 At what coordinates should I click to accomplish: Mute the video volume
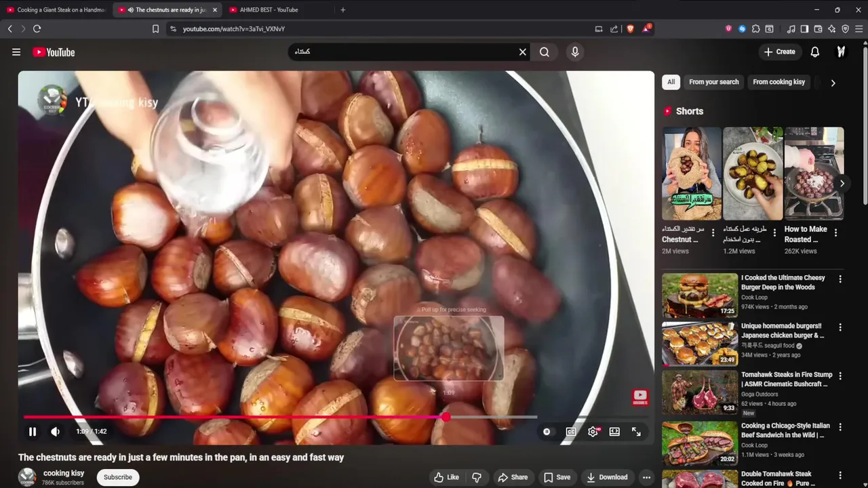56,432
